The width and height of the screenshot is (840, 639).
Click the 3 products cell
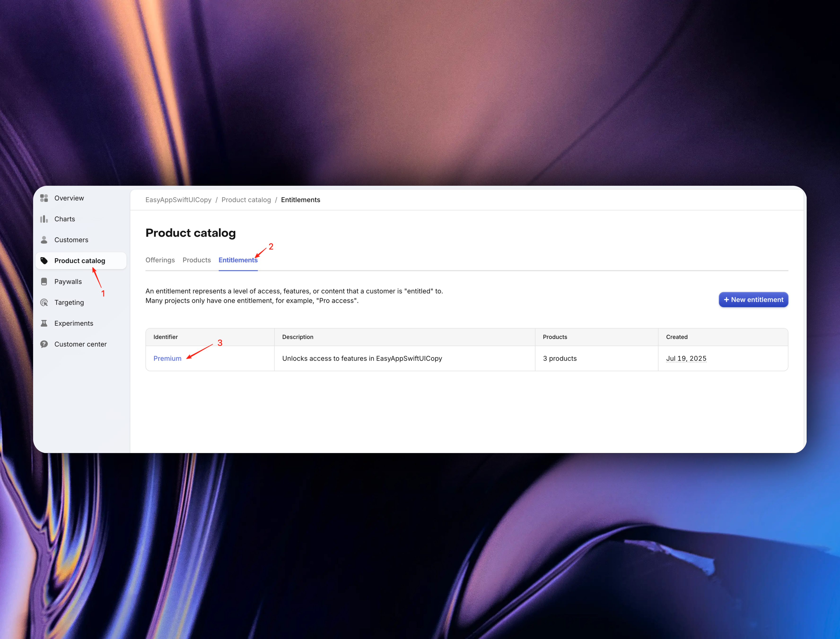[560, 359]
